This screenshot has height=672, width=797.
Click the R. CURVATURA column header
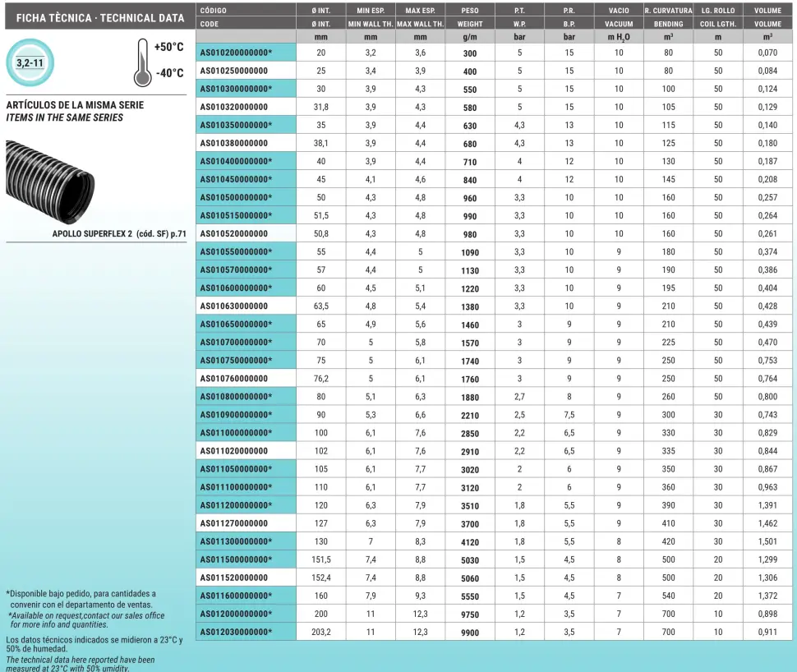(668, 11)
